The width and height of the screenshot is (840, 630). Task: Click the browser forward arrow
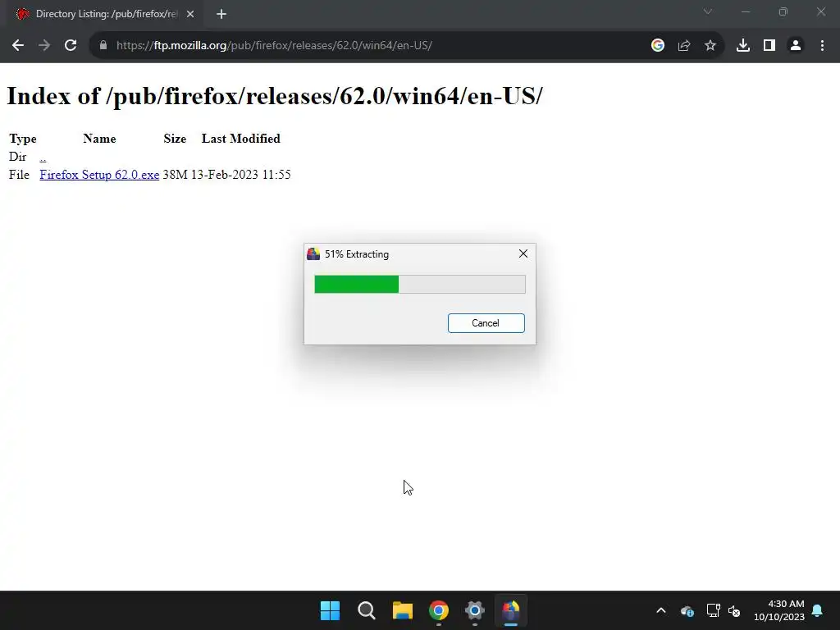point(44,46)
